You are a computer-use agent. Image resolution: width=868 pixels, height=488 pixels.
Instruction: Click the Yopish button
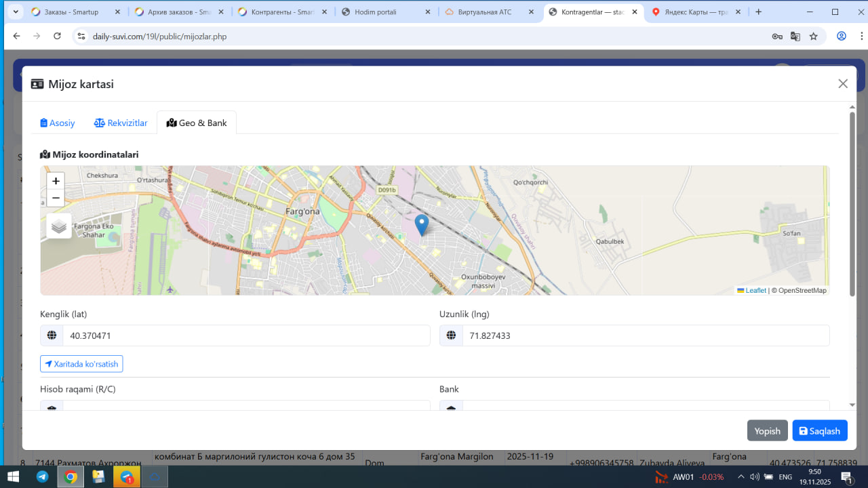pyautogui.click(x=768, y=430)
